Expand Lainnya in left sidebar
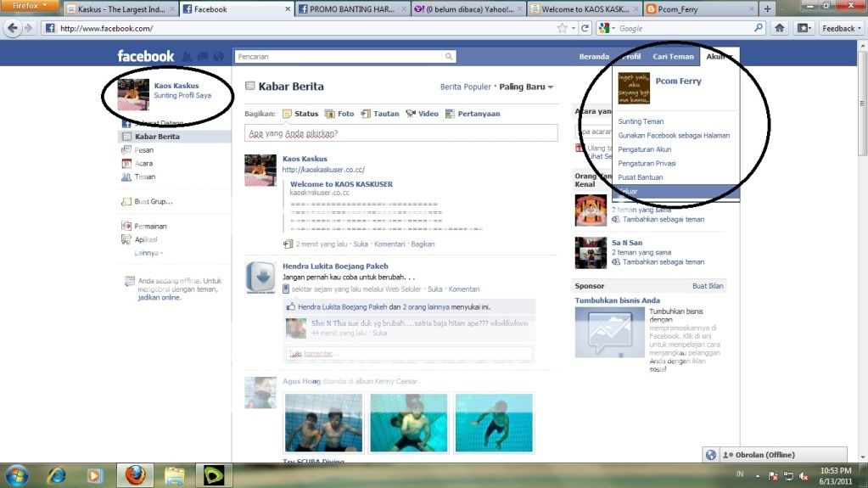This screenshot has height=488, width=868. [x=148, y=253]
